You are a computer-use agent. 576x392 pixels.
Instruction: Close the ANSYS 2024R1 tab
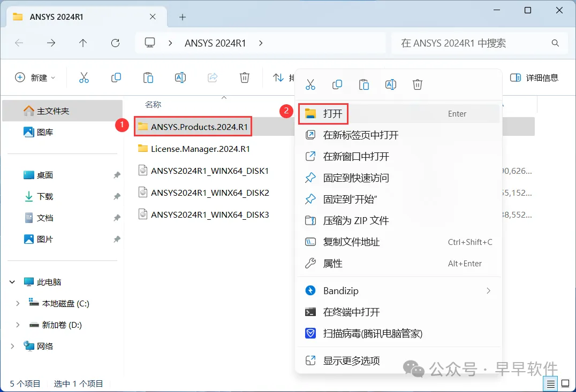[153, 17]
